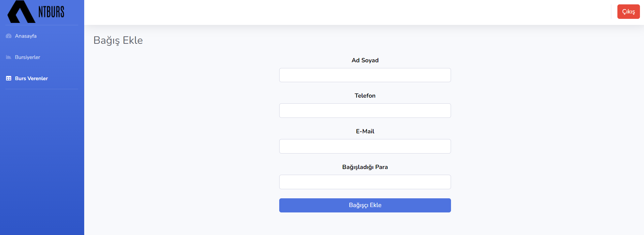
Task: Click the Telefon field label
Action: point(365,96)
